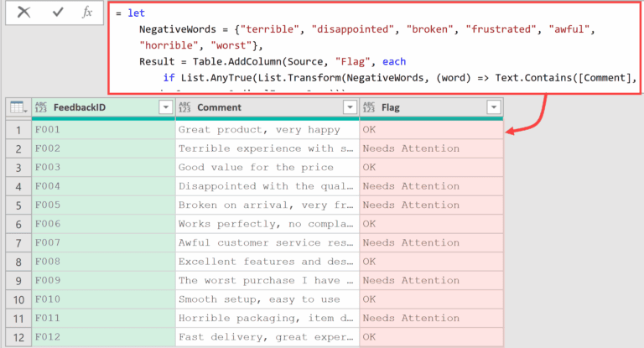Click cell F009

pyautogui.click(x=103, y=281)
